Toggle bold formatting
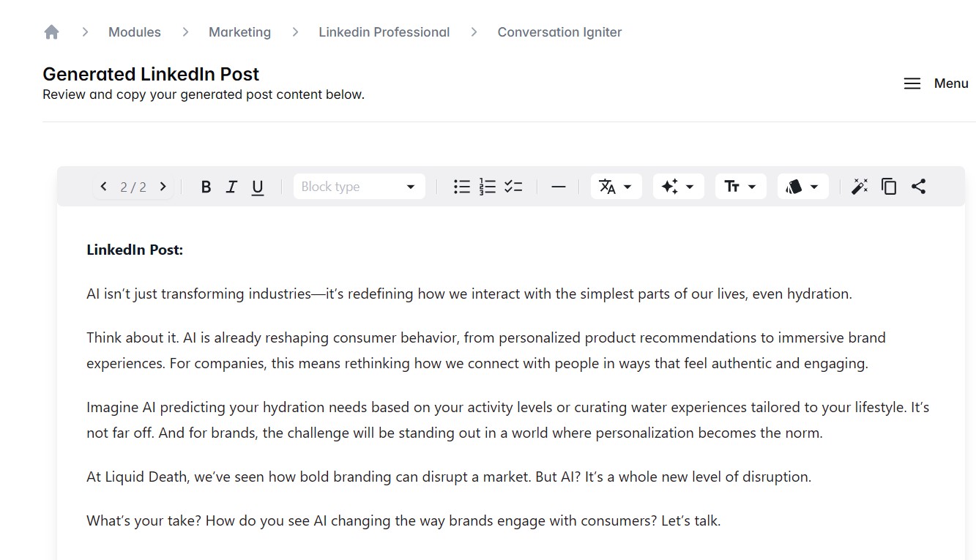The width and height of the screenshot is (976, 560). (x=206, y=187)
